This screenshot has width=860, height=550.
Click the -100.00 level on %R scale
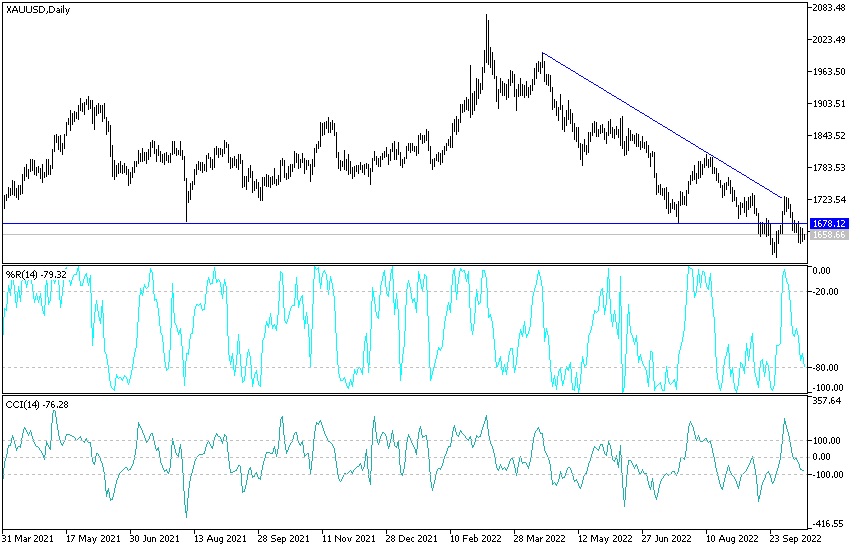click(828, 388)
